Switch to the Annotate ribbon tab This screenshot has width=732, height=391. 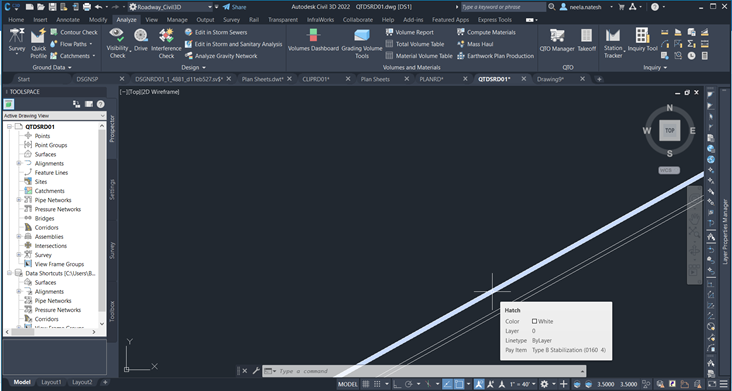[68, 20]
